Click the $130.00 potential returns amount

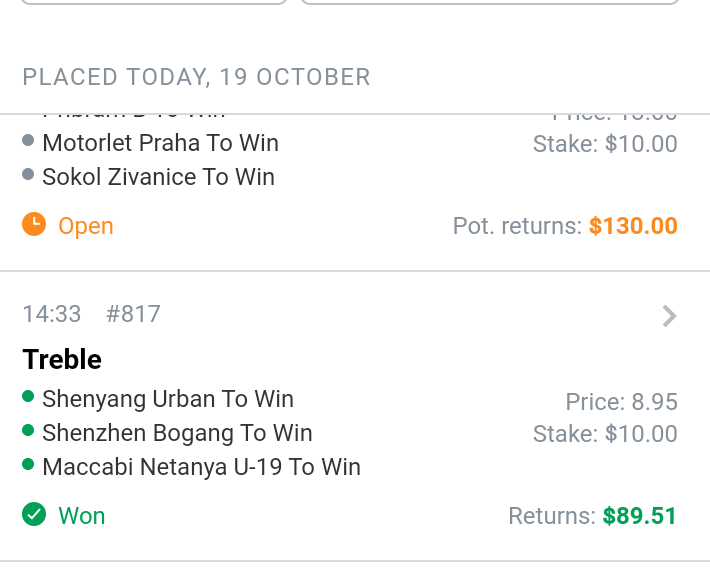(633, 226)
